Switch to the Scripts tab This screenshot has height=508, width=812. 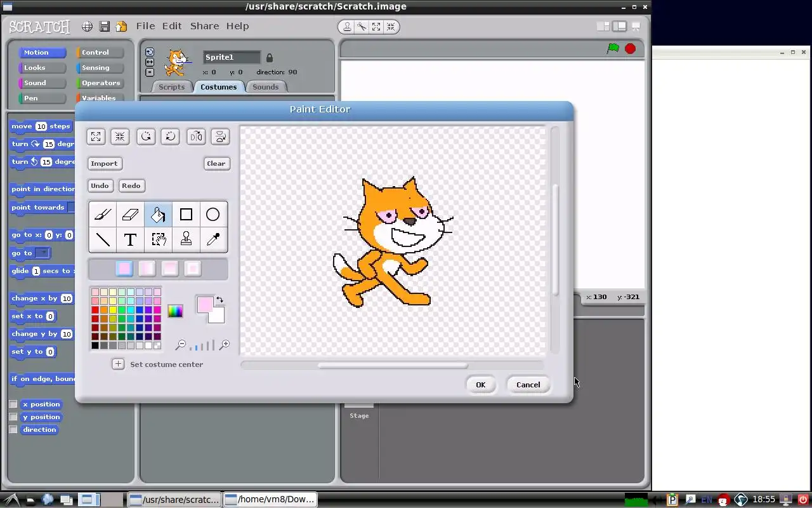[x=171, y=87]
